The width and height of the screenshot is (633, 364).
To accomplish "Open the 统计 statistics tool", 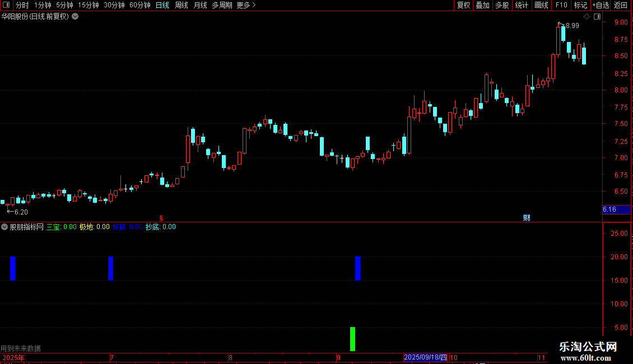I will 522,5.
